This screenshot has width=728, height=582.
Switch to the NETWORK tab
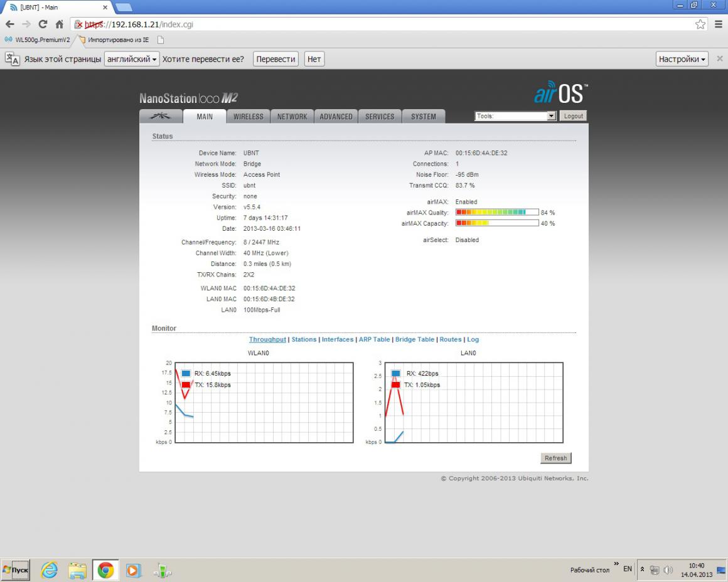click(292, 117)
